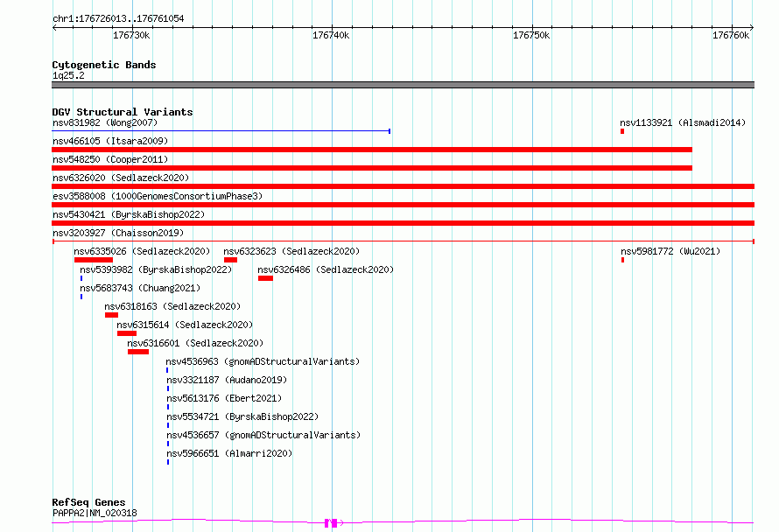Click the nsv548250 (Cooper2011) label

coord(110,159)
